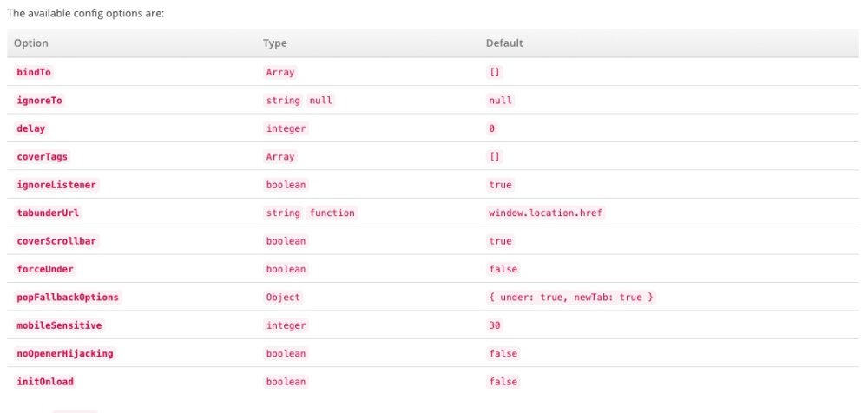
Task: Click the Option column header
Action: click(x=31, y=43)
